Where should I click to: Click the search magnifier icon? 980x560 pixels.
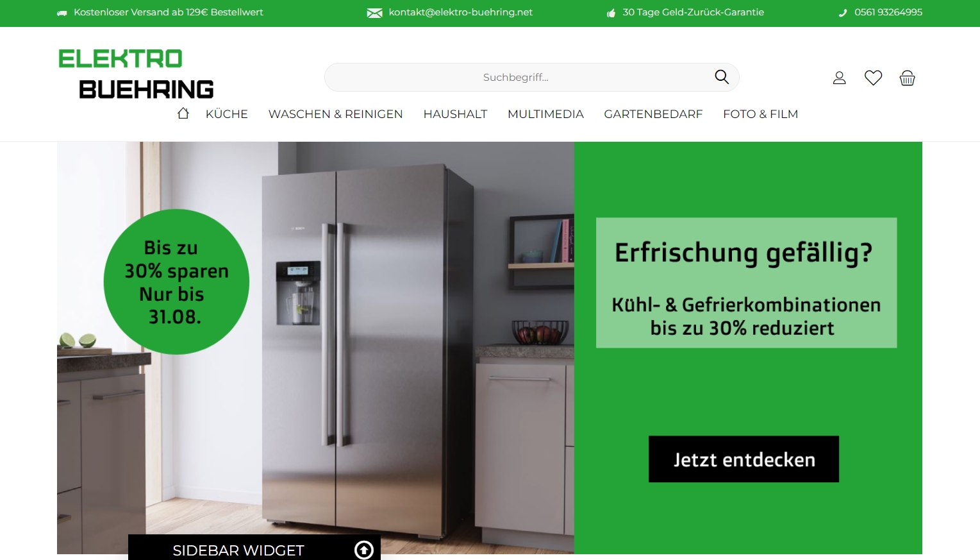tap(722, 77)
